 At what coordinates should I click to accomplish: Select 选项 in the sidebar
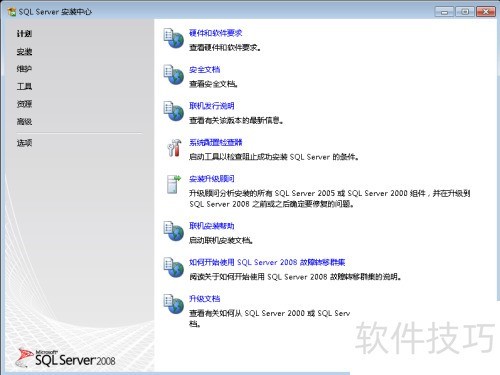[24, 143]
